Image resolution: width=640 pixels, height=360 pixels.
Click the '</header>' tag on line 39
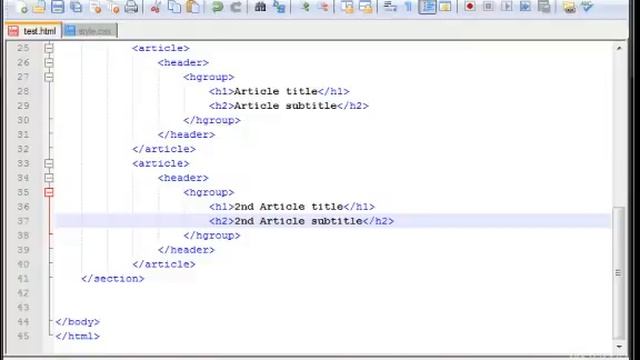(186, 250)
